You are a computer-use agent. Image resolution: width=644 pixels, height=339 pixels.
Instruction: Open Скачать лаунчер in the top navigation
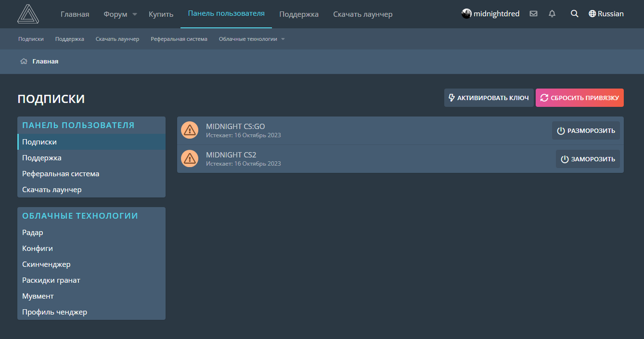[363, 14]
